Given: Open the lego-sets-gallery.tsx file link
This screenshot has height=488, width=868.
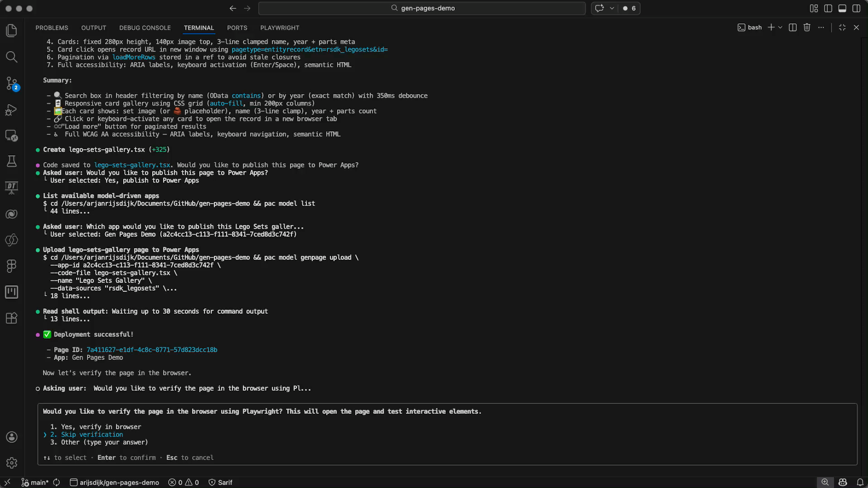Looking at the screenshot, I should point(132,165).
